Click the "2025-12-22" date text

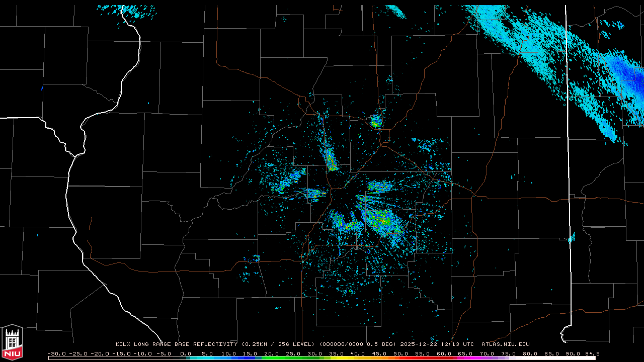418,344
